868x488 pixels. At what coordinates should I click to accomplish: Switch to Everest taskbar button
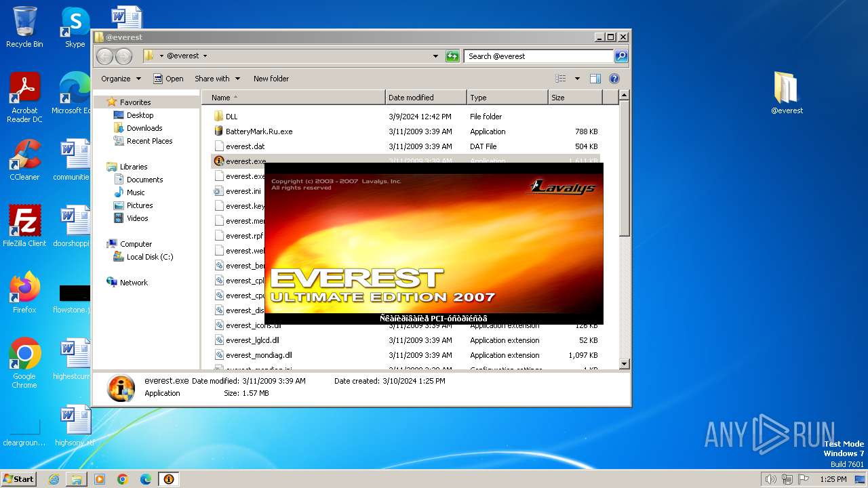[x=169, y=479]
